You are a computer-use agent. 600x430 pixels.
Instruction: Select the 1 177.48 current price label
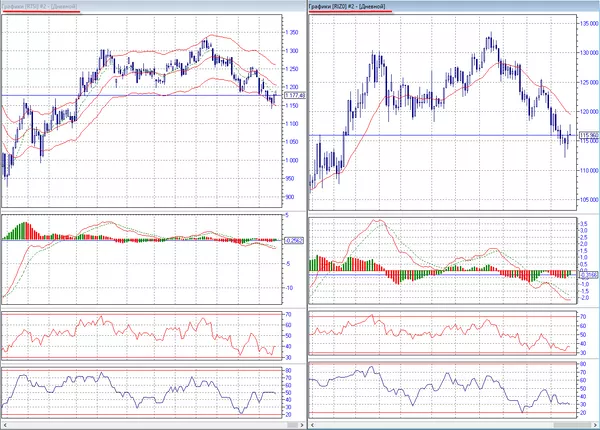click(295, 95)
